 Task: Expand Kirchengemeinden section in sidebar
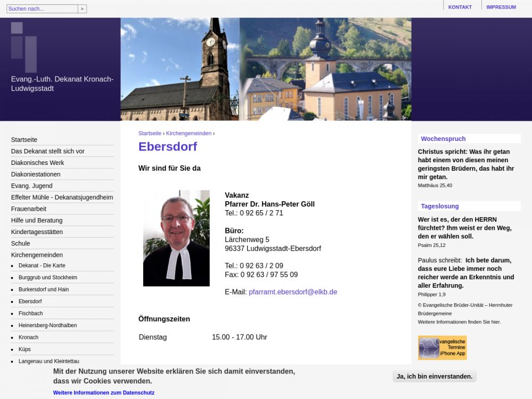pyautogui.click(x=37, y=255)
